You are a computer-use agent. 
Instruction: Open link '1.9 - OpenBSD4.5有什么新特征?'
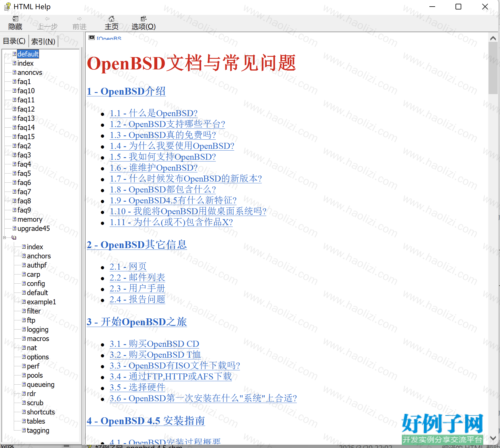[173, 200]
